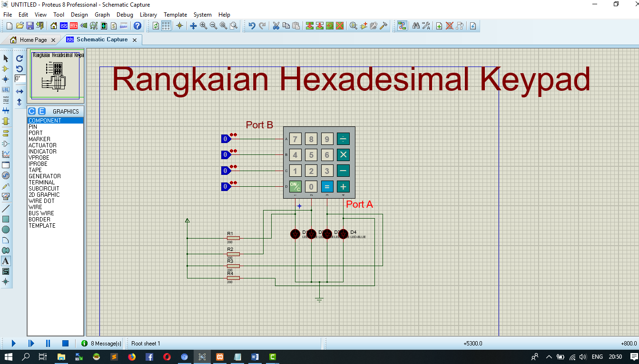Activate Component Mode in the left toolbar

[6, 68]
